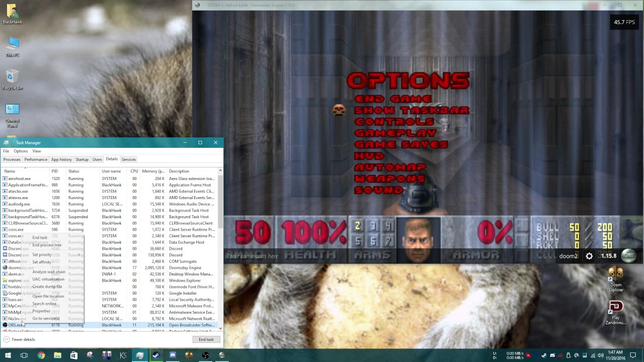Open the Windows Start menu

coord(8,355)
